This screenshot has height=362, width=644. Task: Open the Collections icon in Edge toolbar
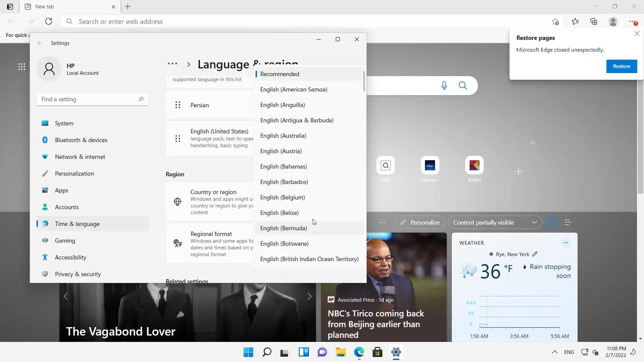point(594,21)
